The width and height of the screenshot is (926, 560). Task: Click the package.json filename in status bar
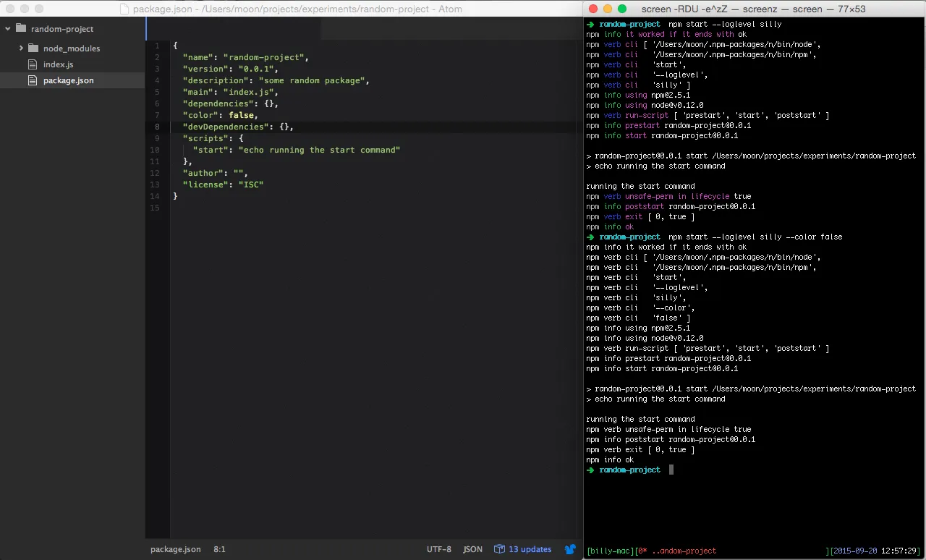175,549
